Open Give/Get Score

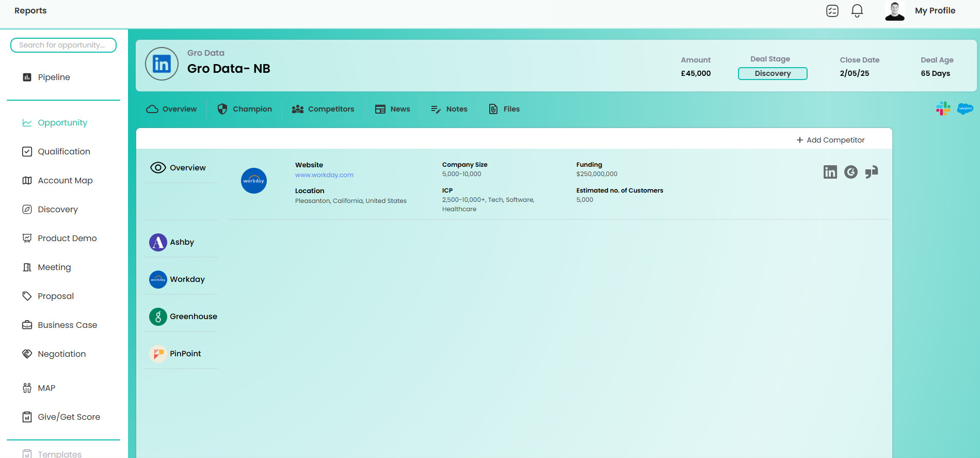coord(69,417)
